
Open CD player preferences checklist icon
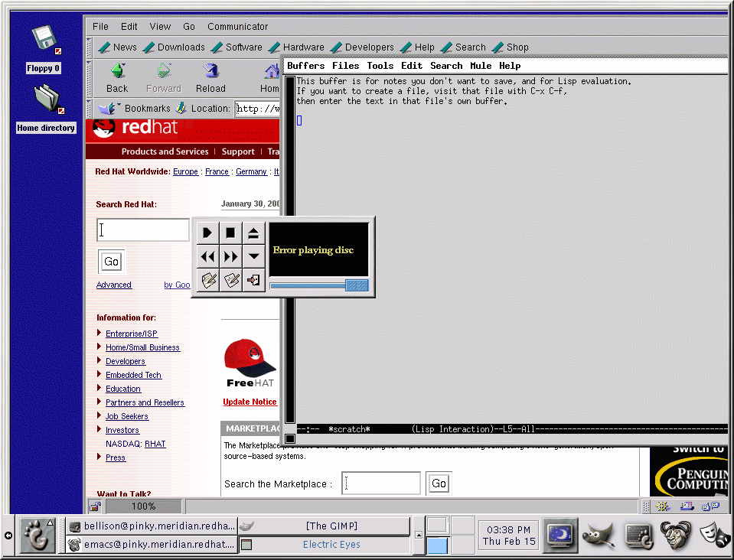[230, 280]
